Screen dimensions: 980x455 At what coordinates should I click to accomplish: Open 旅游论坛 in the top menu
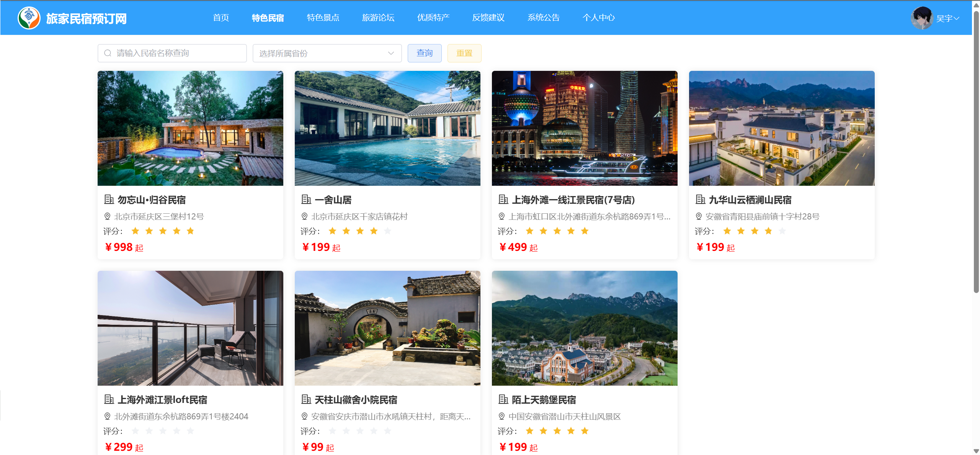click(378, 18)
